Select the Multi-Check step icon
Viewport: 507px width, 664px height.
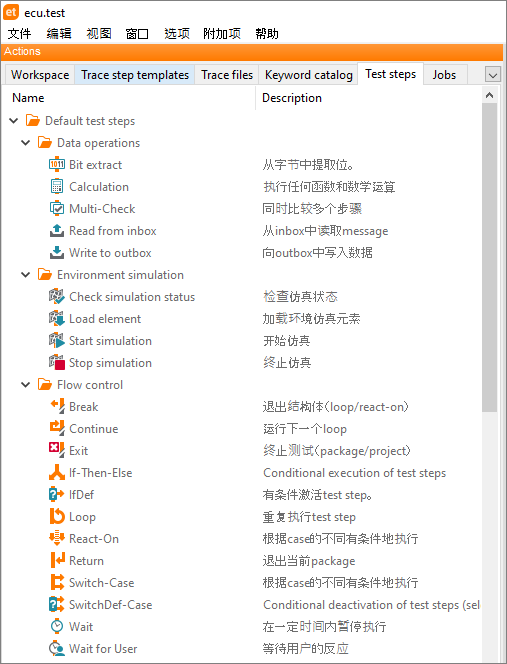[57, 208]
